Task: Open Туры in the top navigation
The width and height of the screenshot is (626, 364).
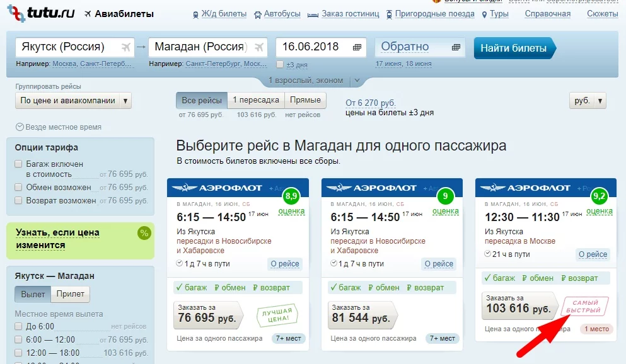Action: tap(499, 14)
